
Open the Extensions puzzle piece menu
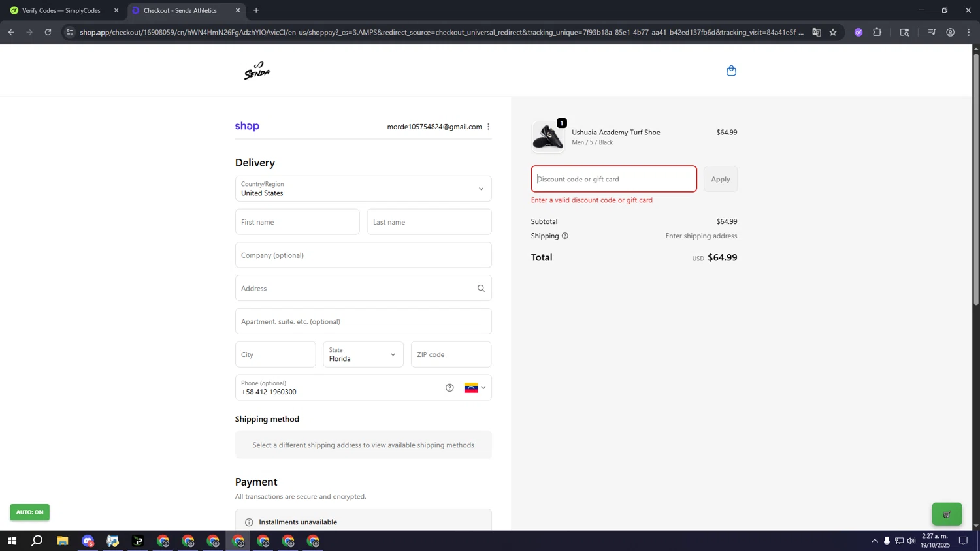point(877,32)
